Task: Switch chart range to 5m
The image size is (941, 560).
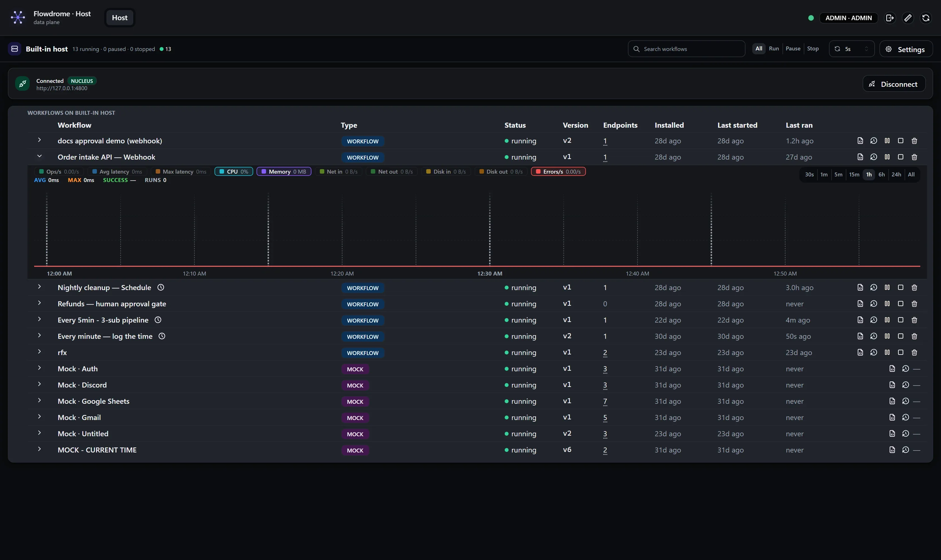Action: [838, 175]
